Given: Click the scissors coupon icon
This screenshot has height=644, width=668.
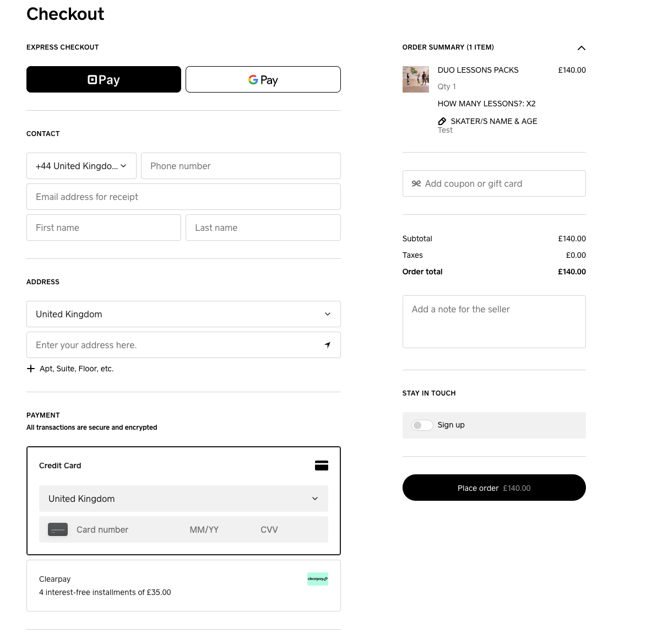Looking at the screenshot, I should (x=416, y=183).
